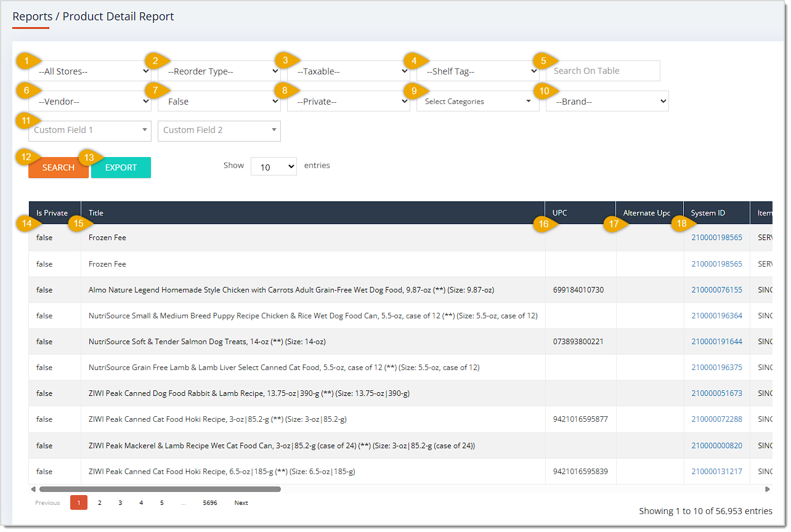
Task: Click the Reports breadcrumb link
Action: point(32,17)
